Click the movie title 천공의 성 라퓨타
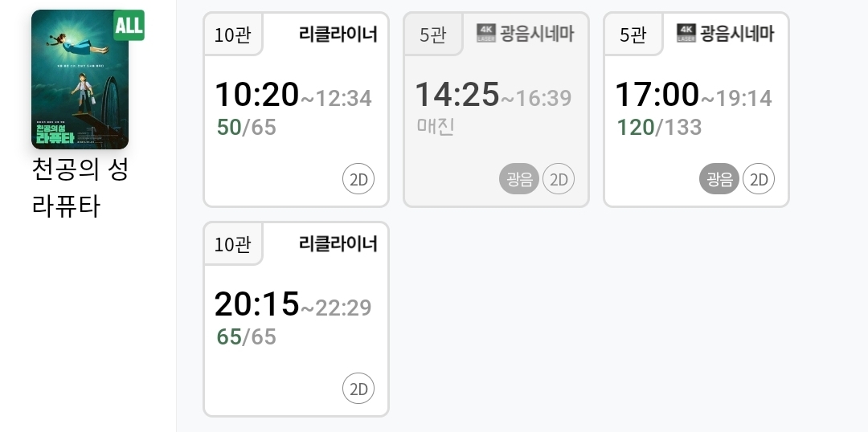This screenshot has height=432, width=868. pyautogui.click(x=80, y=188)
